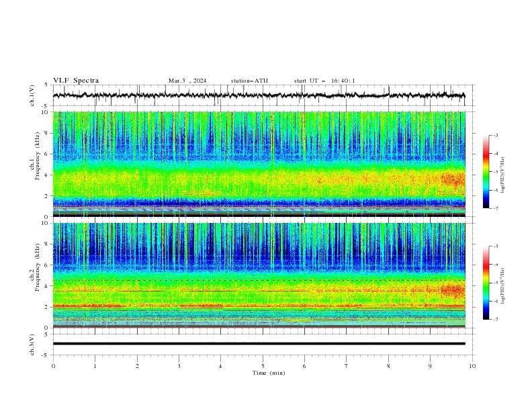The image size is (532, 411).
Task: Click the ch.1 spectrogram panel
Action: [x=259, y=164]
